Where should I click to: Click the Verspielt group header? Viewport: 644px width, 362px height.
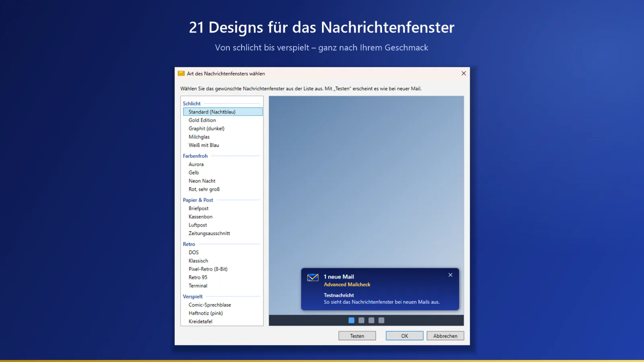193,296
